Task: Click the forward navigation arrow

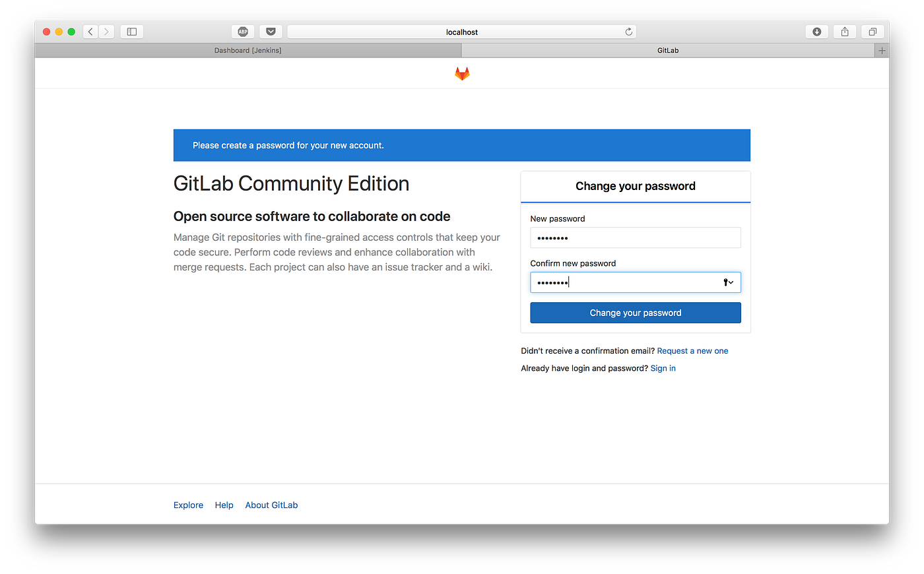Action: point(107,31)
